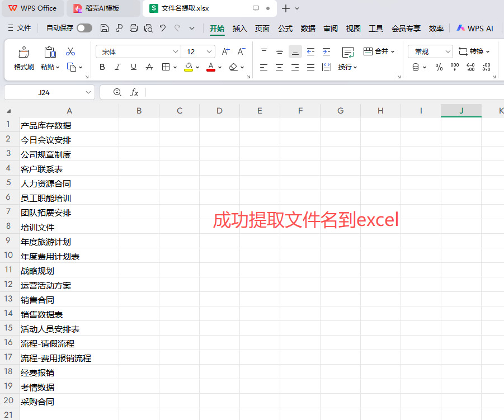Click the select-all corner triangle
The height and width of the screenshot is (420, 504).
9,111
